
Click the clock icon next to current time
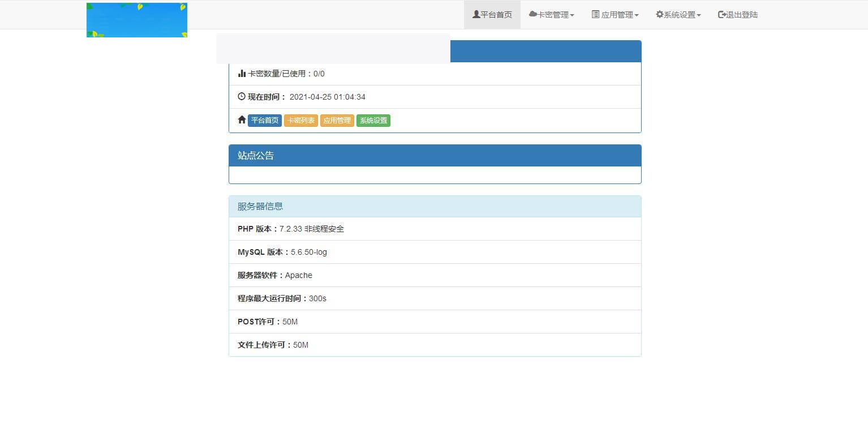coord(241,96)
